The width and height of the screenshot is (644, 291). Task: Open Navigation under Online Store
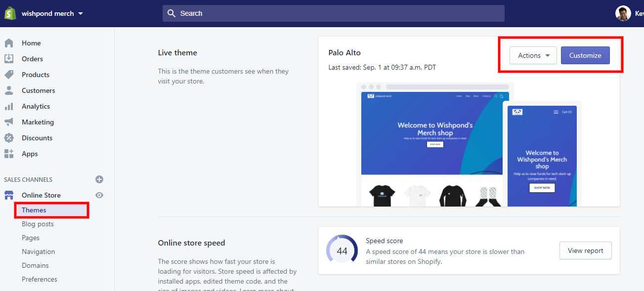(39, 251)
